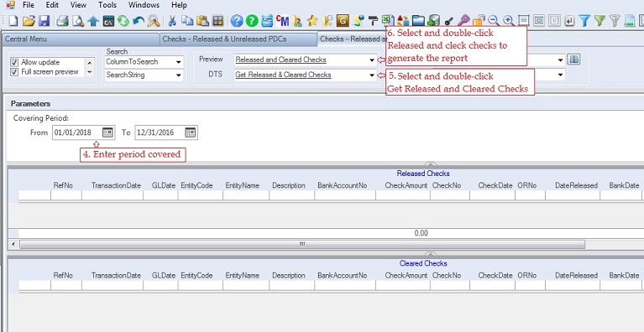
Task: Click the database with green plus icon
Action: tap(434, 20)
